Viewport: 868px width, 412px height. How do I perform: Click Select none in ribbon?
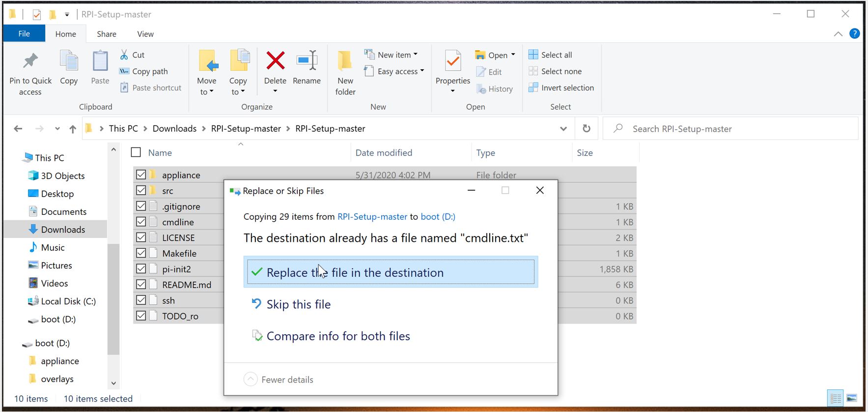[555, 71]
